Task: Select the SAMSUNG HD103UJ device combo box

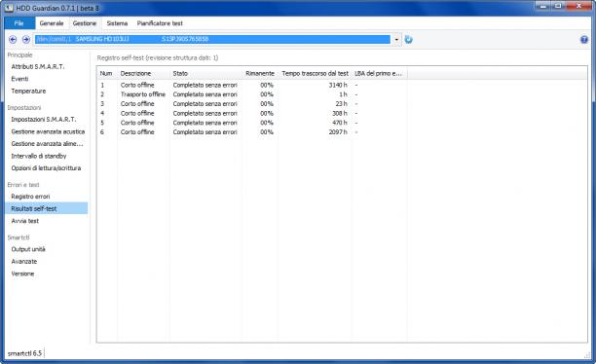Action: [x=217, y=39]
